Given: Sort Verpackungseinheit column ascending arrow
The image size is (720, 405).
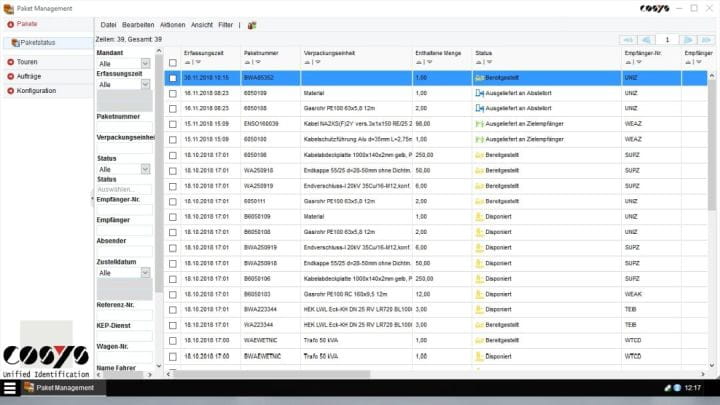Looking at the screenshot, I should click(x=307, y=62).
